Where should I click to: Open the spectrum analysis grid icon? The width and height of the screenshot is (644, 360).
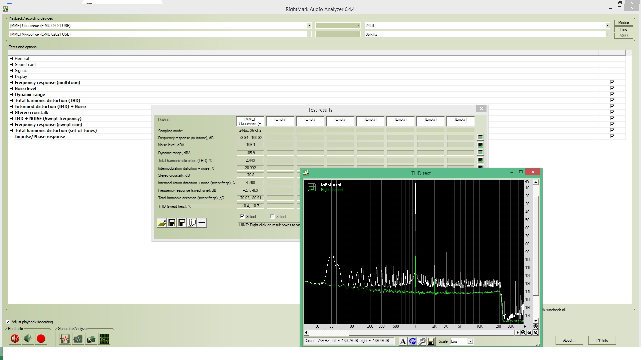coord(104,339)
